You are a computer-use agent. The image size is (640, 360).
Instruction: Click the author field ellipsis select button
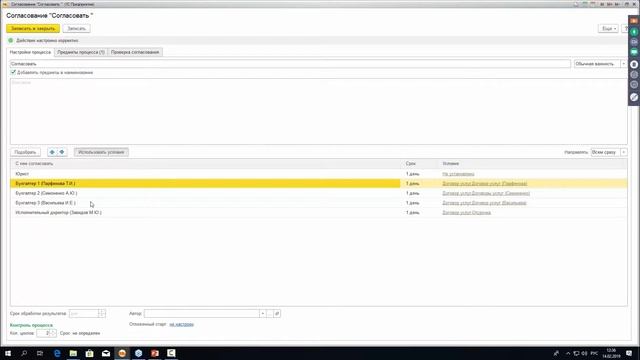[269, 314]
